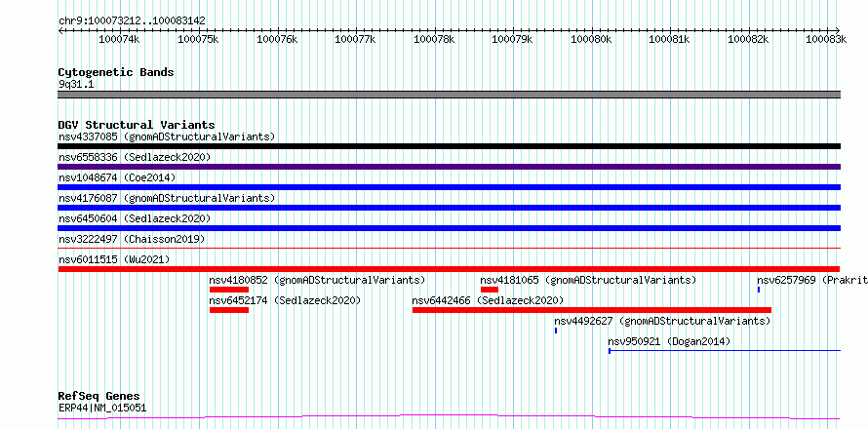
Task: Click the DGV Structural Variants track title
Action: tap(137, 125)
